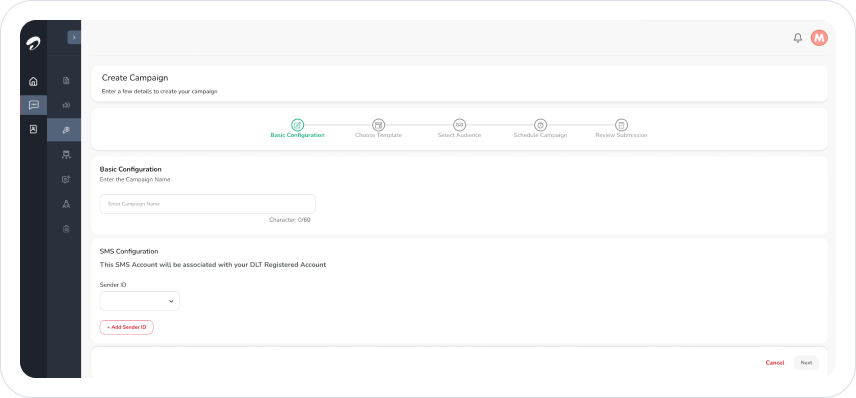Open the document icon in secondary sidebar

pos(66,81)
